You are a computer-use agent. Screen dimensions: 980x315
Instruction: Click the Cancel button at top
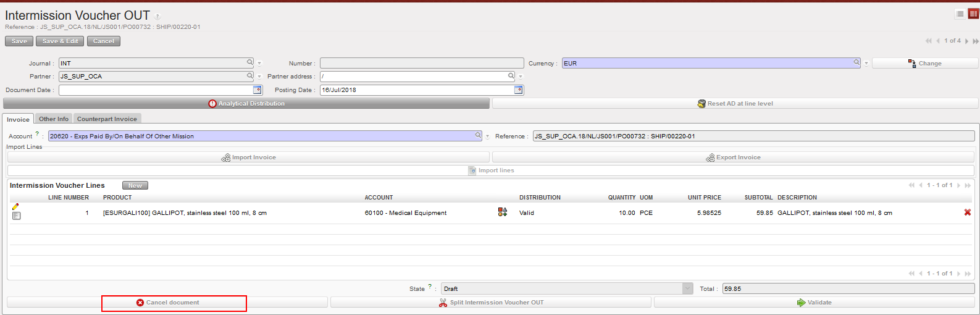click(104, 41)
